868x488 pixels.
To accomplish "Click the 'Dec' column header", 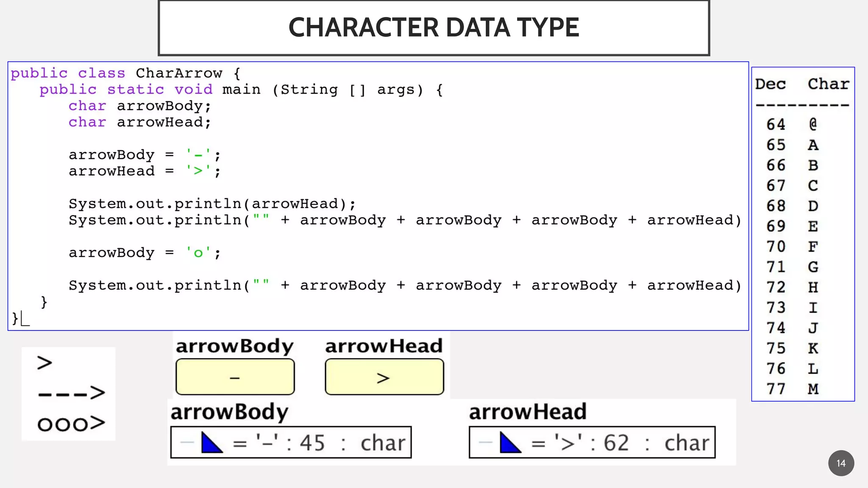I will click(x=771, y=84).
